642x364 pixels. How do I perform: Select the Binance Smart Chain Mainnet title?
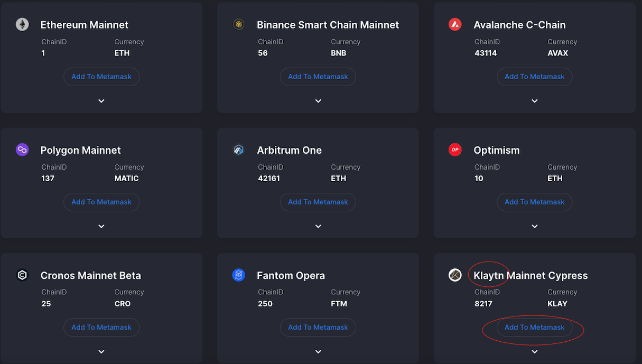pyautogui.click(x=328, y=25)
